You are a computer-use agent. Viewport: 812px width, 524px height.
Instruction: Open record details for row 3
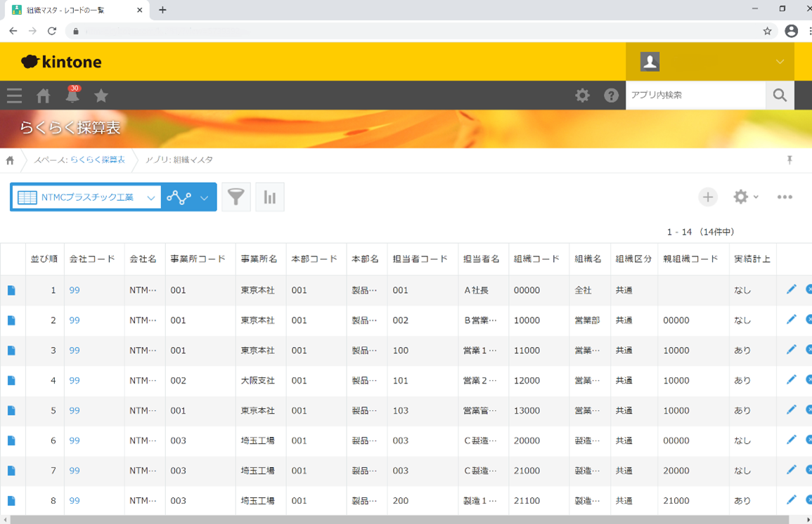pyautogui.click(x=11, y=351)
